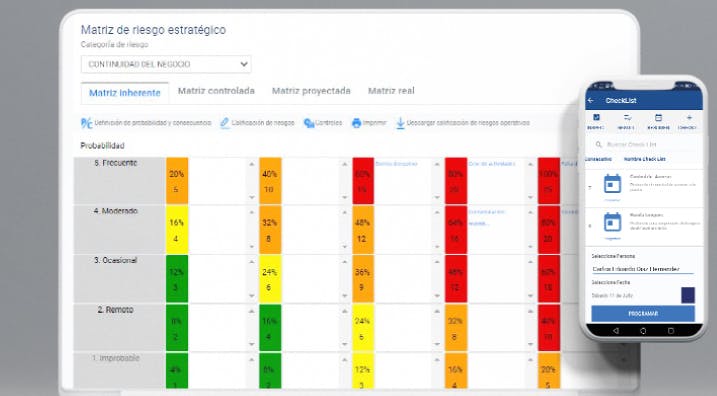Tap the Android recents square on the phone
The image size is (717, 396).
click(671, 331)
